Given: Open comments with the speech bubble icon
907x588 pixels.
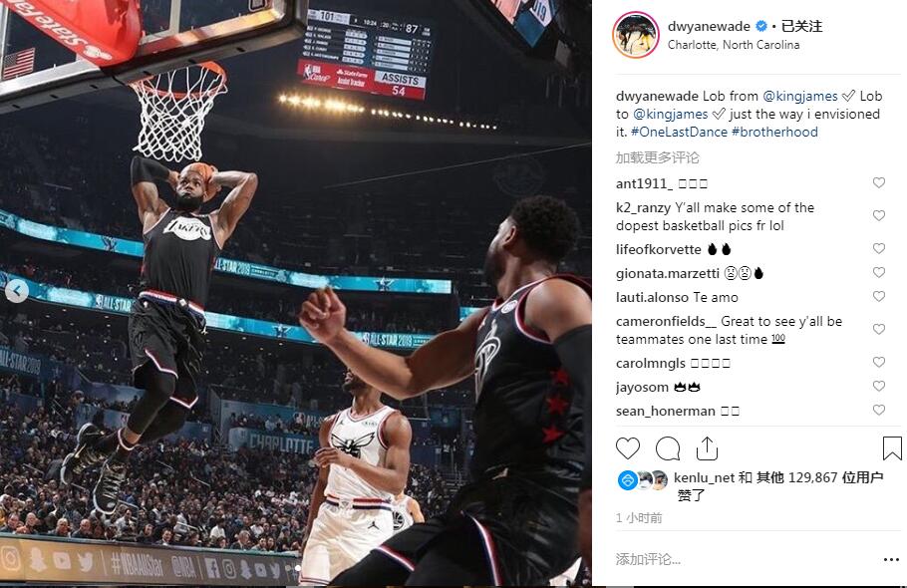Looking at the screenshot, I should pyautogui.click(x=668, y=448).
